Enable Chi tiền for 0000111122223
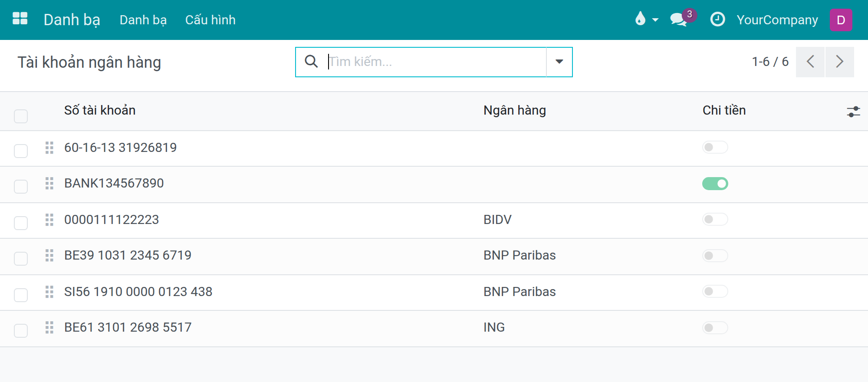This screenshot has width=868, height=382. pyautogui.click(x=715, y=219)
